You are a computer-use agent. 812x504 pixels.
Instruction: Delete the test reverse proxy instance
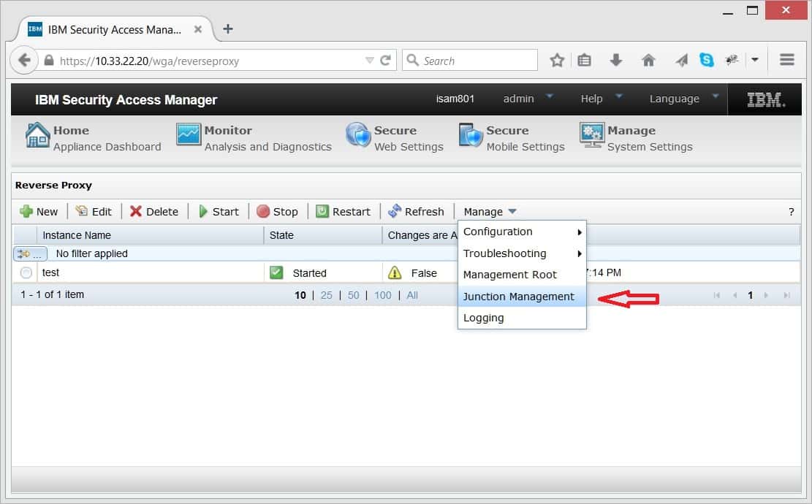(154, 211)
